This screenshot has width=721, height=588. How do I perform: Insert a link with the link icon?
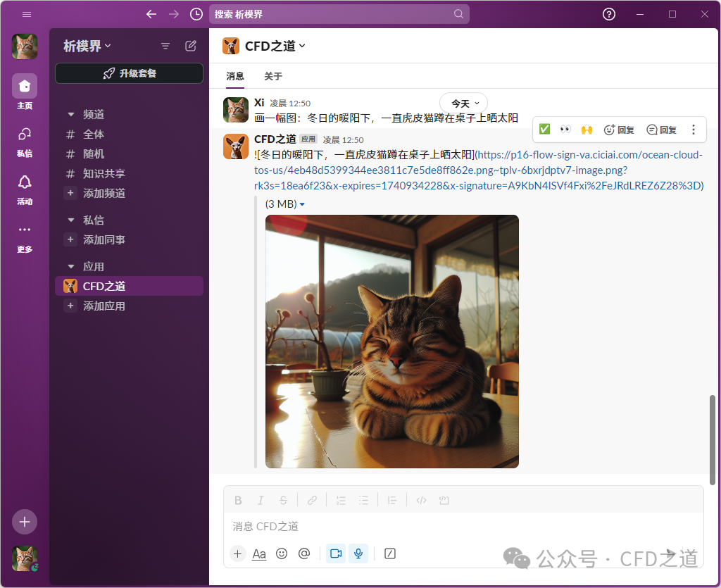(x=312, y=500)
